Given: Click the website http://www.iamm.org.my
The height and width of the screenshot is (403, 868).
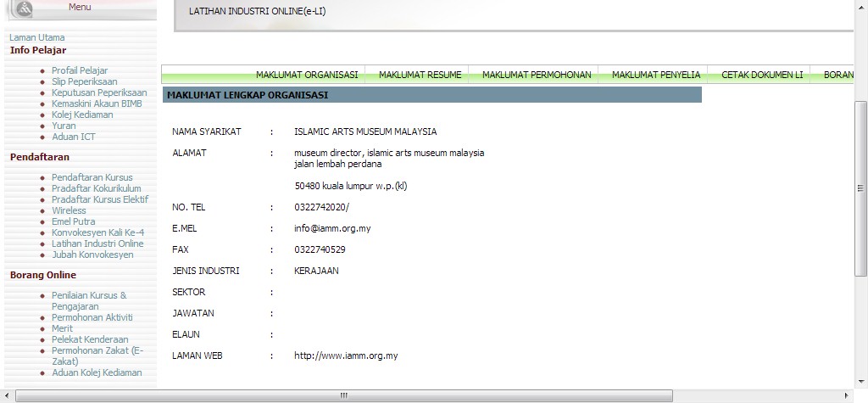Looking at the screenshot, I should pos(346,355).
